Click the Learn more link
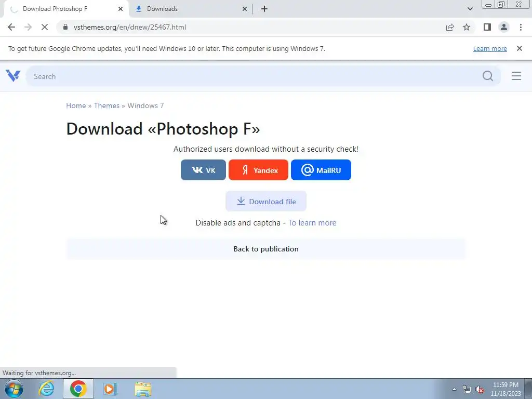532x399 pixels. [490, 48]
